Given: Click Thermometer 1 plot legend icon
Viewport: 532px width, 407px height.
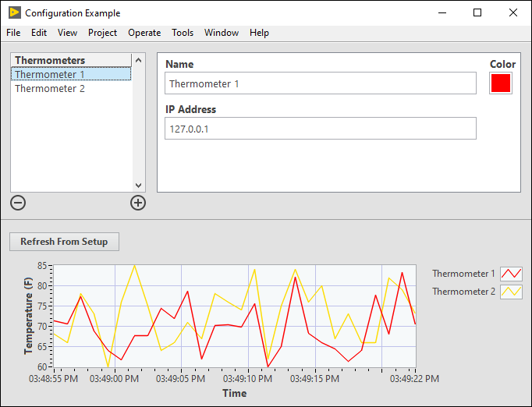Looking at the screenshot, I should tap(511, 274).
